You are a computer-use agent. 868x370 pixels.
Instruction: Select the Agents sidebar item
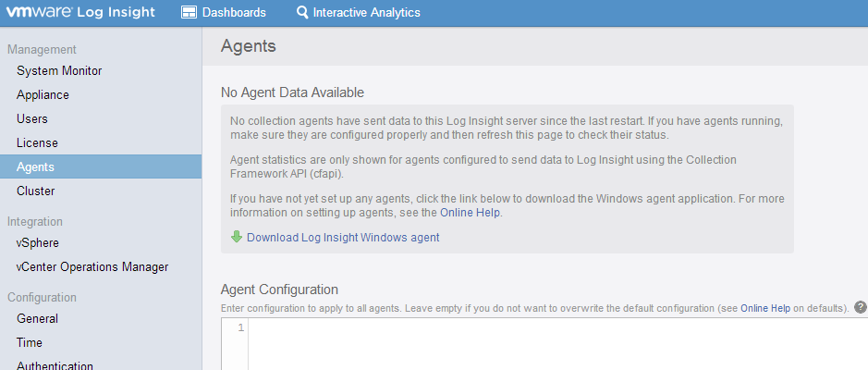tap(35, 167)
